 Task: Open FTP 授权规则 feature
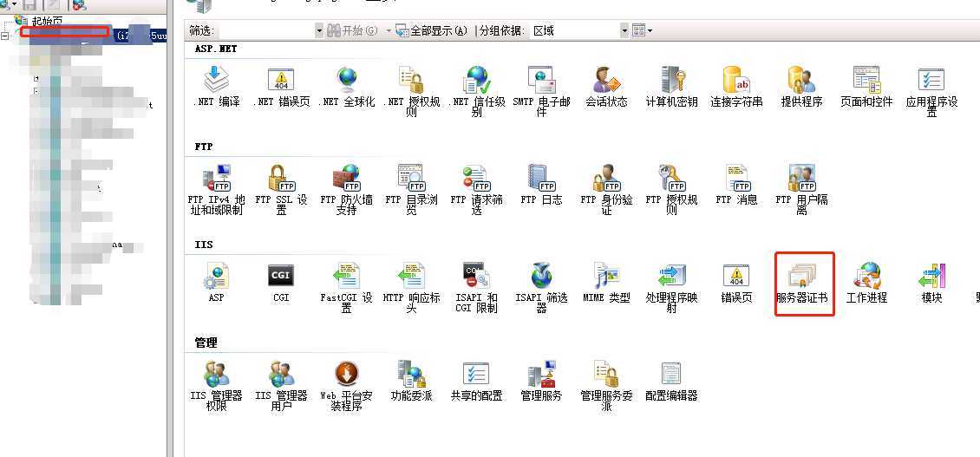tap(672, 190)
